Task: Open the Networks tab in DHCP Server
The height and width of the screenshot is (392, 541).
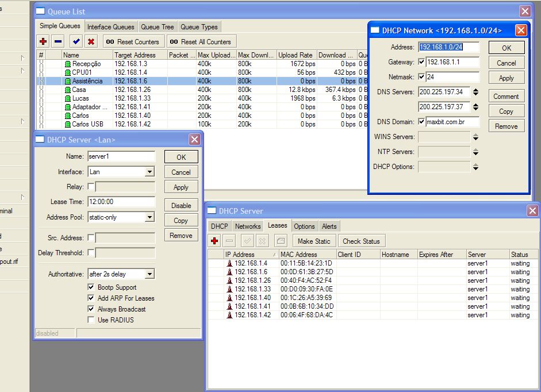Action: click(x=248, y=226)
